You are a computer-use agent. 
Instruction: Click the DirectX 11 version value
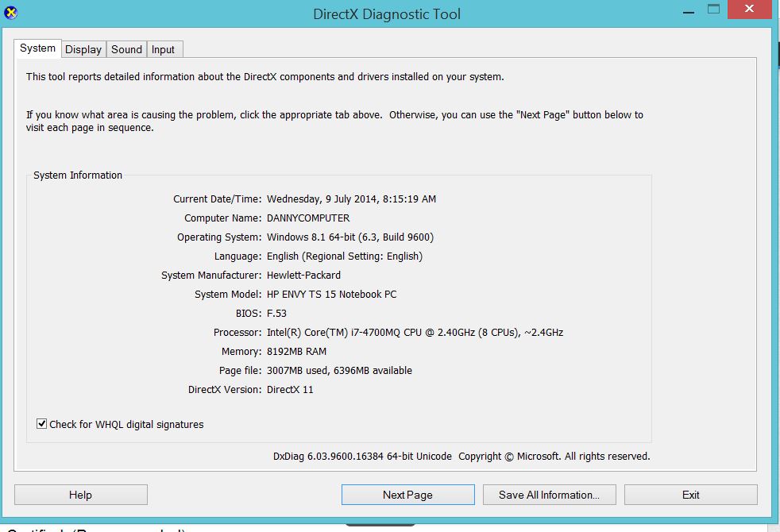[x=290, y=390]
